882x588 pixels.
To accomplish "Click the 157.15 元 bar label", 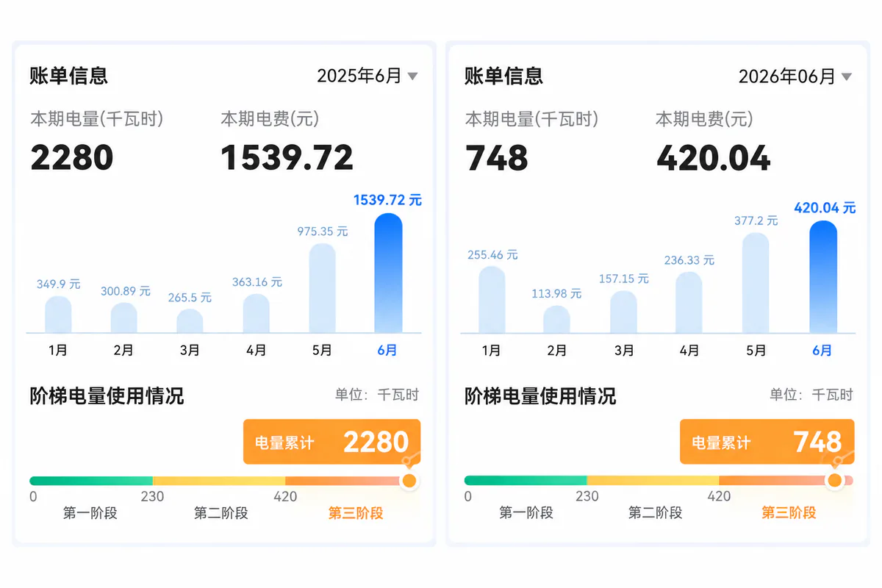I will click(623, 279).
